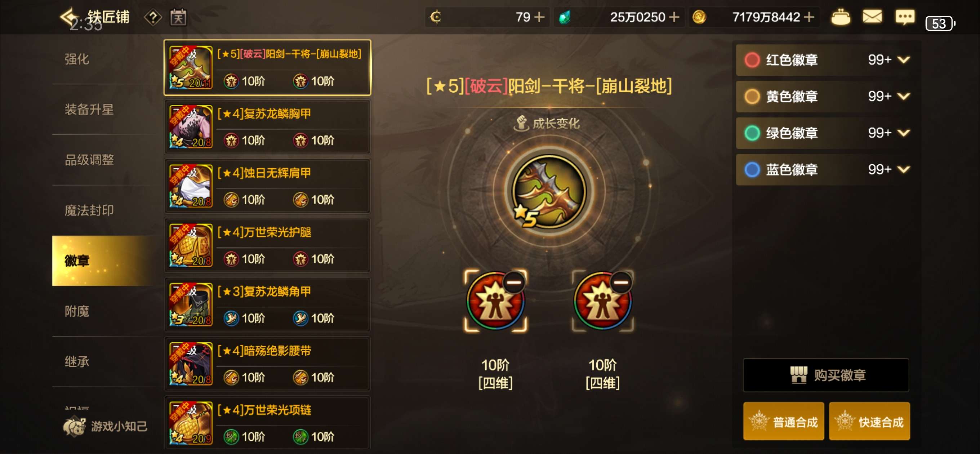Open the calendar icon next to help
The height and width of the screenshot is (454, 980).
[178, 17]
